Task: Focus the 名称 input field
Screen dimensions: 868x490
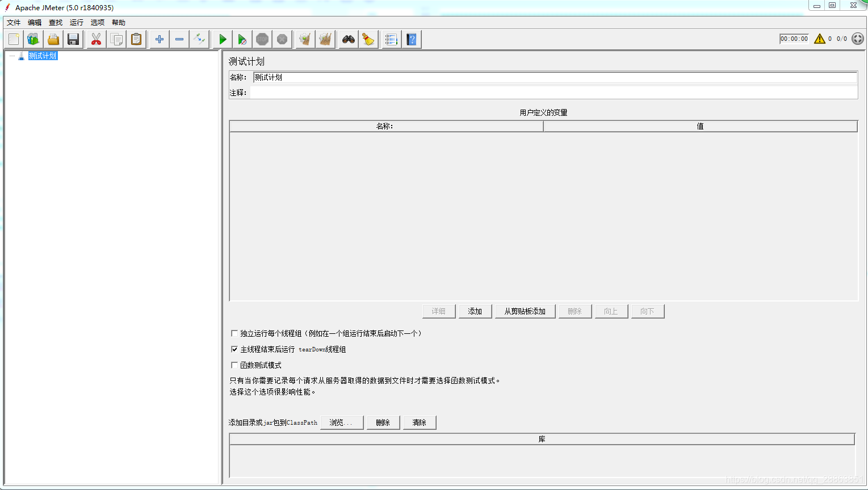Action: (x=555, y=77)
